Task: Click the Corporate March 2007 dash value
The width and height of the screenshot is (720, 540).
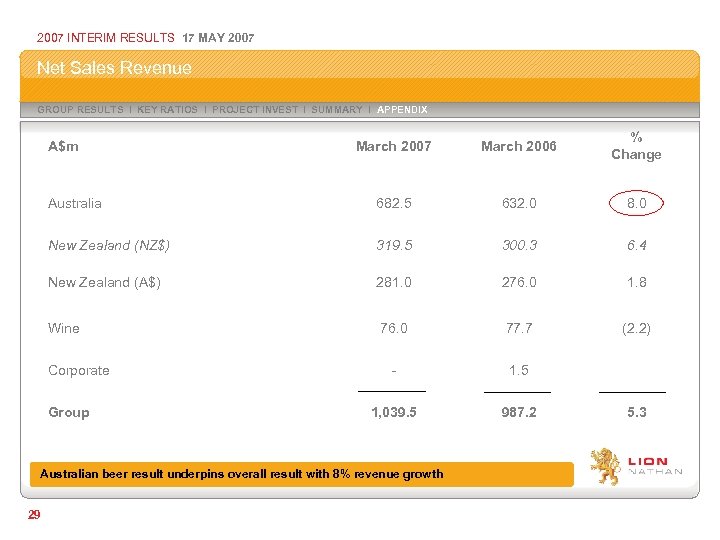Action: pos(394,371)
